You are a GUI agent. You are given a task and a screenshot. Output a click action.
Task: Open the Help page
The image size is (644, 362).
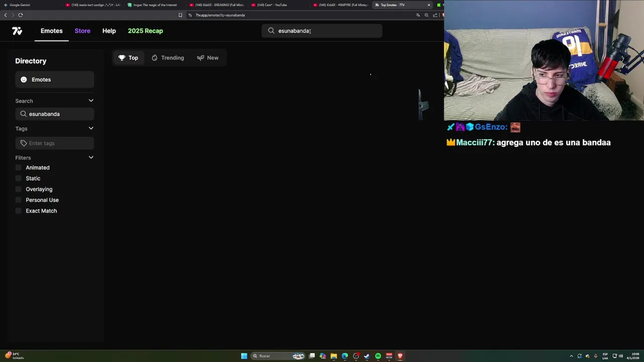pyautogui.click(x=109, y=31)
